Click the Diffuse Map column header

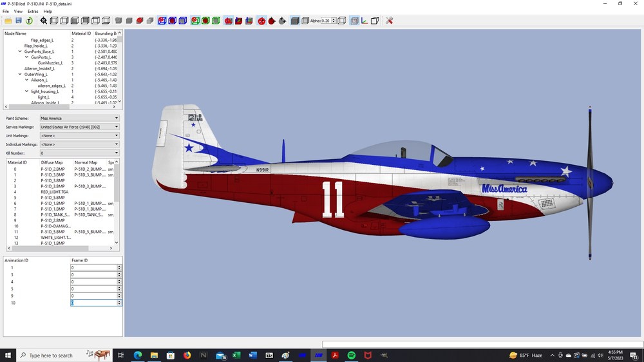point(52,162)
